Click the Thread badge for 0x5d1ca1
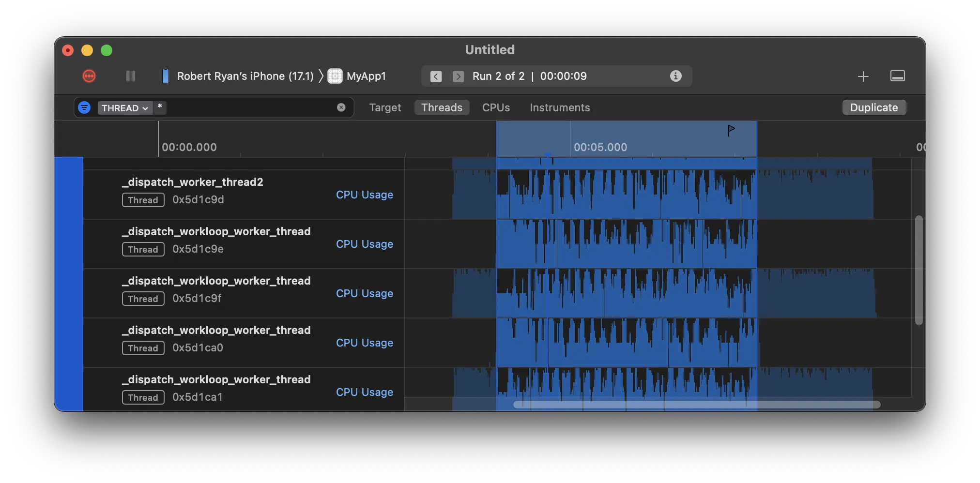 (143, 397)
